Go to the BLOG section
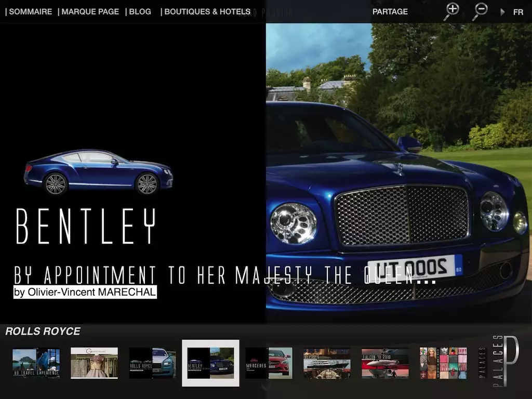 point(140,11)
